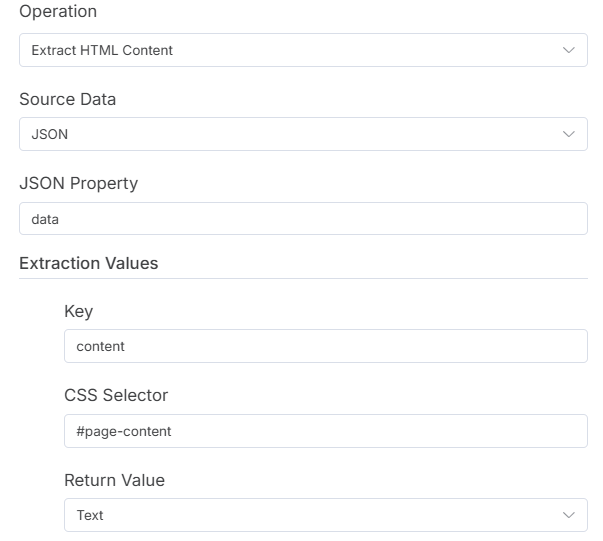603x541 pixels.
Task: Click the Operation dropdown chevron arrow
Action: tap(568, 50)
